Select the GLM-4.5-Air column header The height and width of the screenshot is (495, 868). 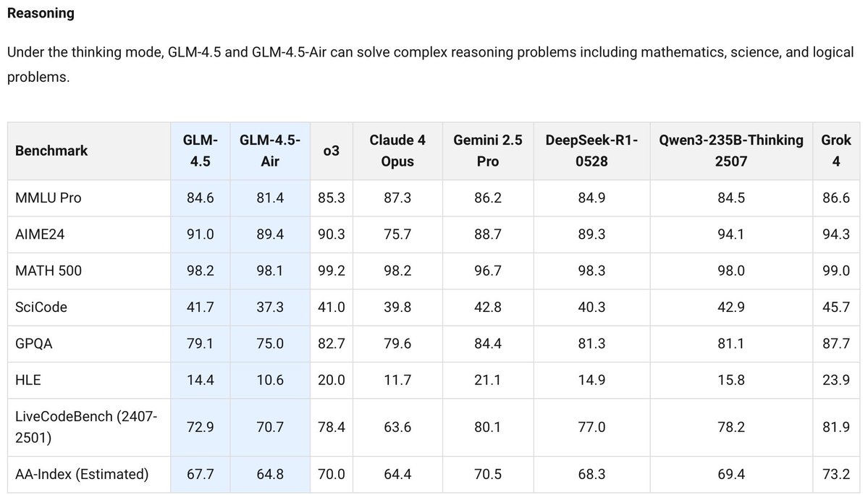(x=270, y=151)
